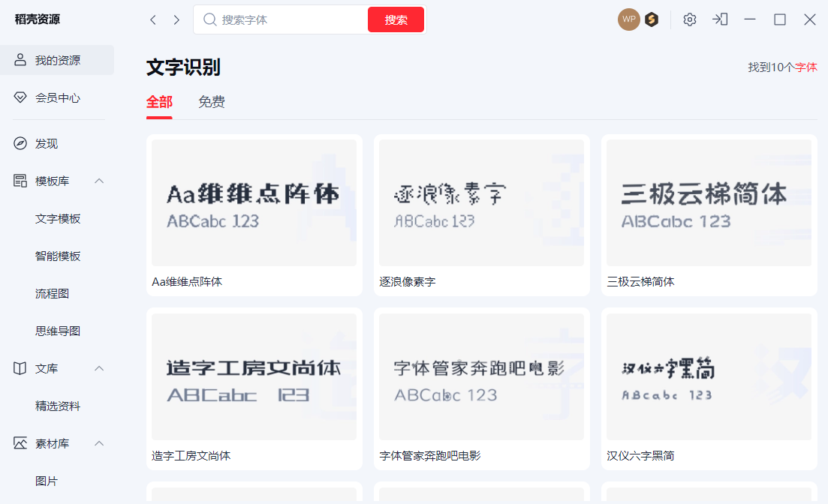The height and width of the screenshot is (504, 828).
Task: Click the Aa维维点阵体 caption text
Action: [x=187, y=282]
